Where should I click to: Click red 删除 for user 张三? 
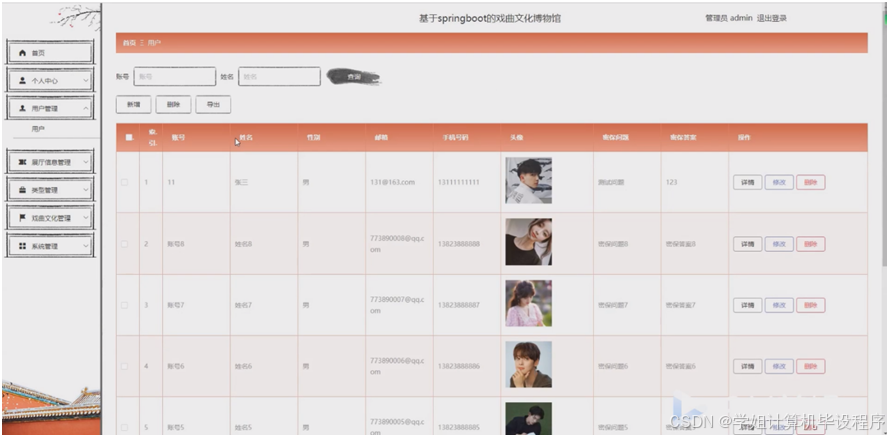point(811,183)
